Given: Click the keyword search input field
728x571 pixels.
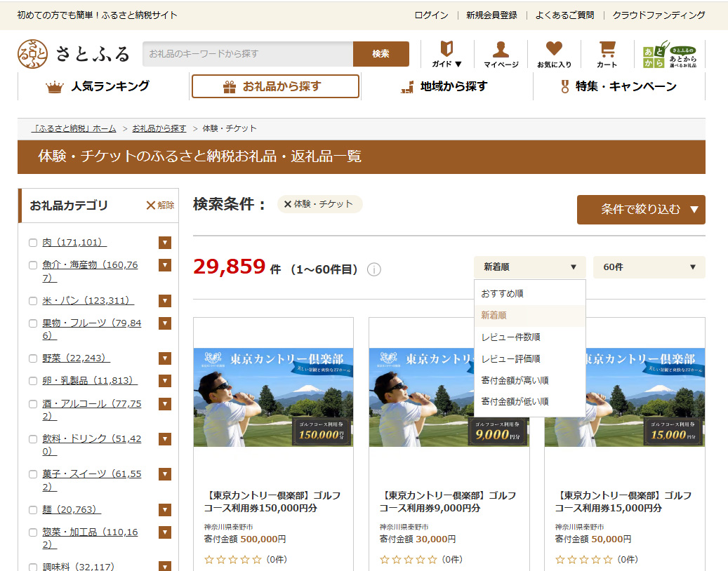Looking at the screenshot, I should click(247, 54).
